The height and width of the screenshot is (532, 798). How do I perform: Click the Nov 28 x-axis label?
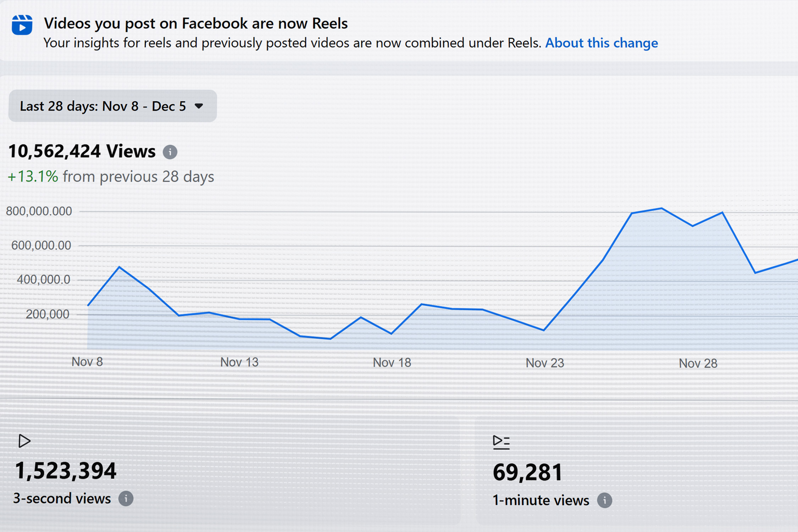(x=698, y=363)
